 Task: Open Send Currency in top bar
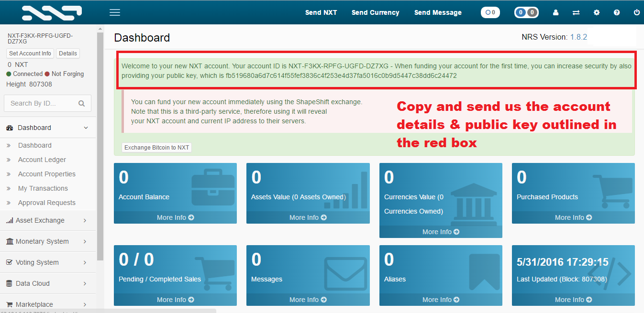375,12
